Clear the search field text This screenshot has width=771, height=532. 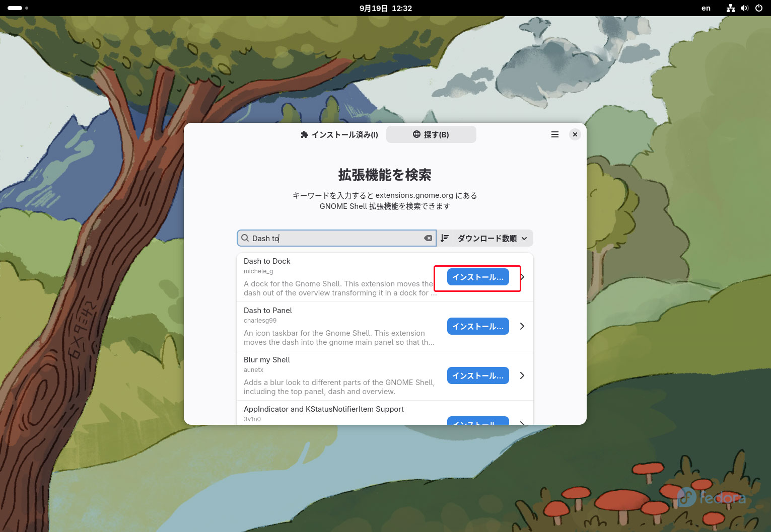pyautogui.click(x=428, y=238)
